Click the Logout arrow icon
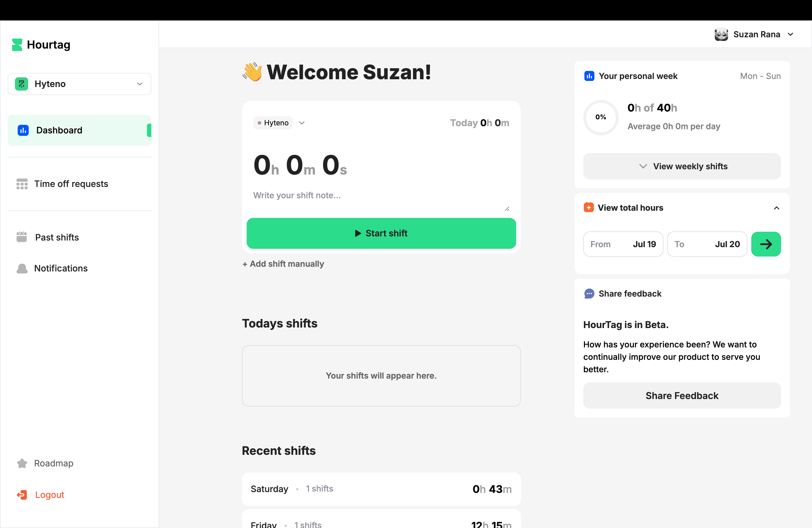The height and width of the screenshot is (528, 812). point(22,495)
